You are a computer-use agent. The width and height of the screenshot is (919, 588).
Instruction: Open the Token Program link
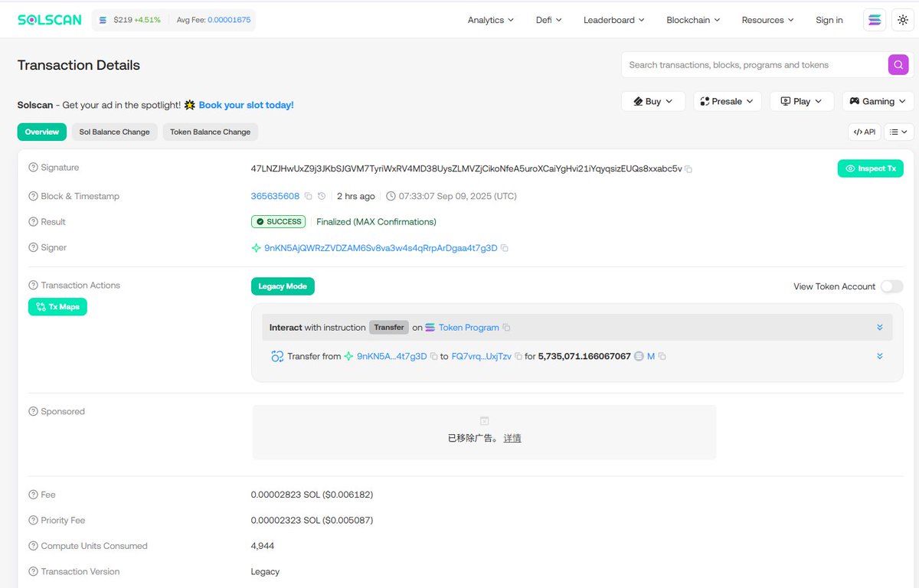click(x=469, y=328)
